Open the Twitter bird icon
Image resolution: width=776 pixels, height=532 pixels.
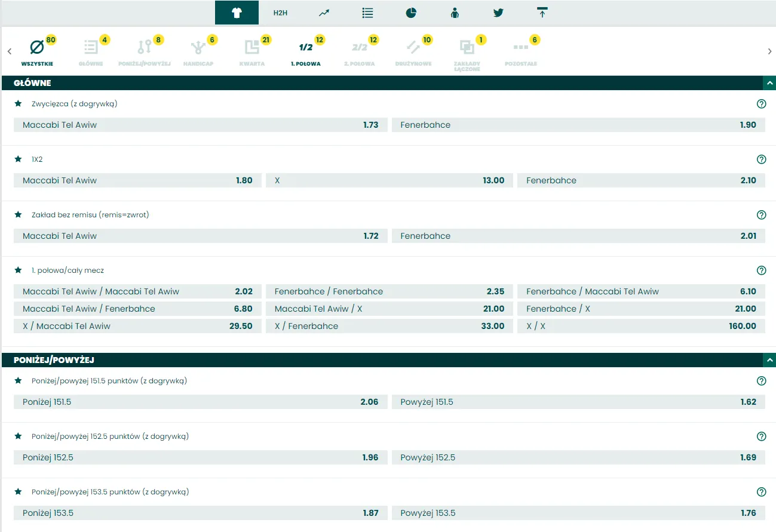coord(498,13)
